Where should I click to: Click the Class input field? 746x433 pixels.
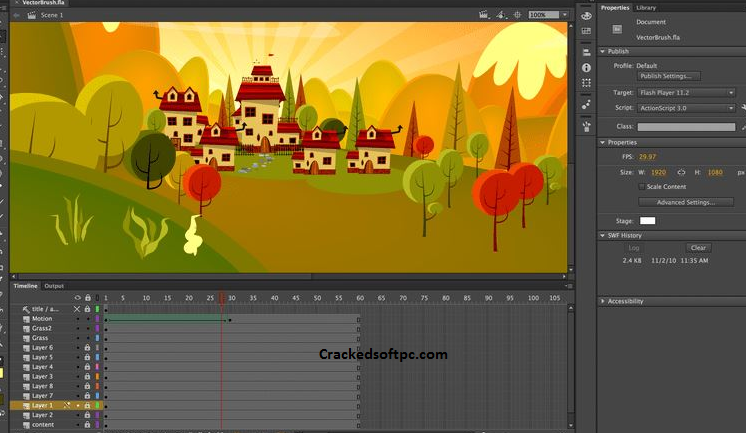(x=686, y=127)
